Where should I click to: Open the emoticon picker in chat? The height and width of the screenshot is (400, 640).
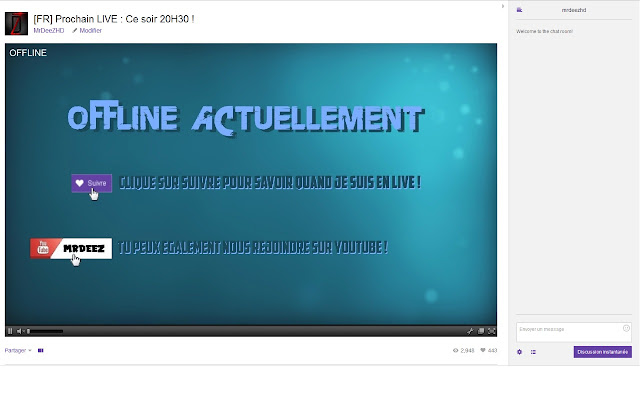pos(626,328)
